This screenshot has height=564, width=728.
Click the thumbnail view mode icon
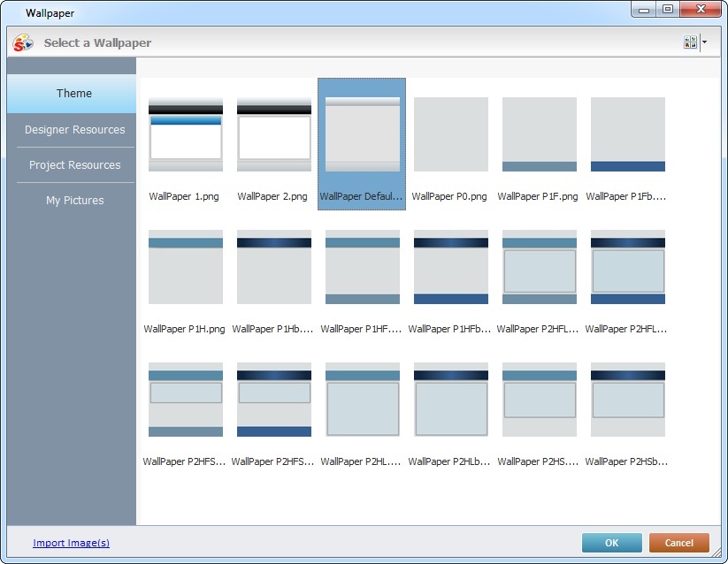[690, 42]
